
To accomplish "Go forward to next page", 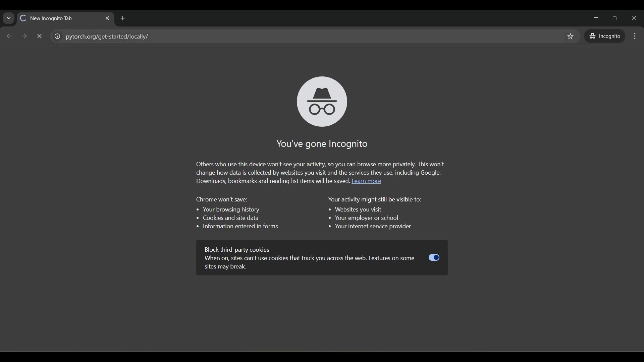I will point(24,37).
